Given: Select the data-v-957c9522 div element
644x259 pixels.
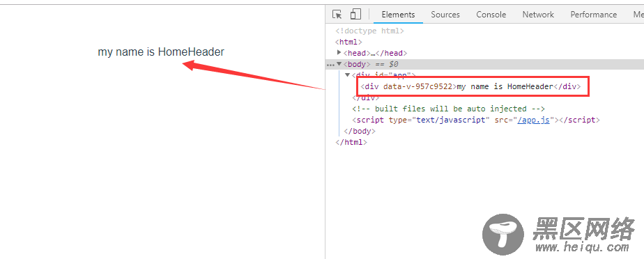Looking at the screenshot, I should point(470,86).
